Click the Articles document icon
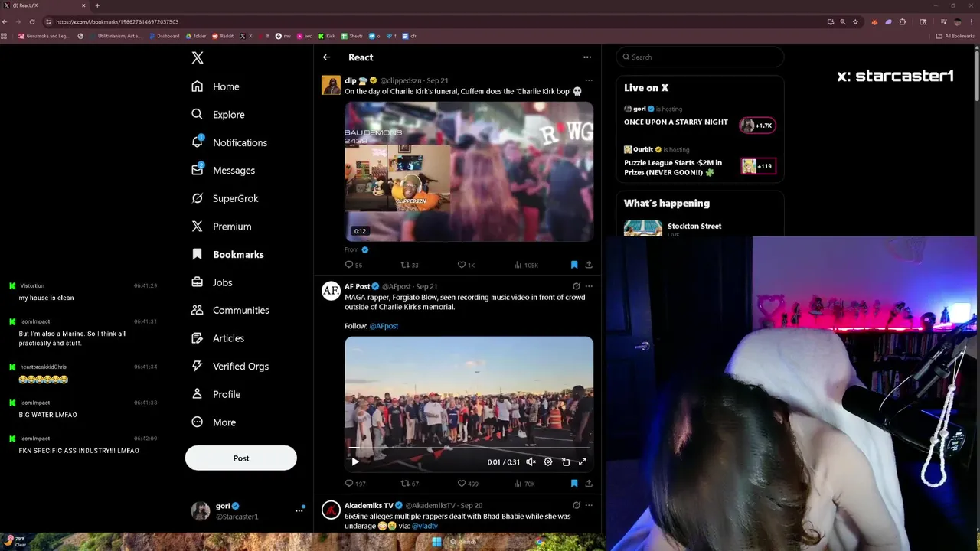Viewport: 980px width, 551px height. [198, 338]
